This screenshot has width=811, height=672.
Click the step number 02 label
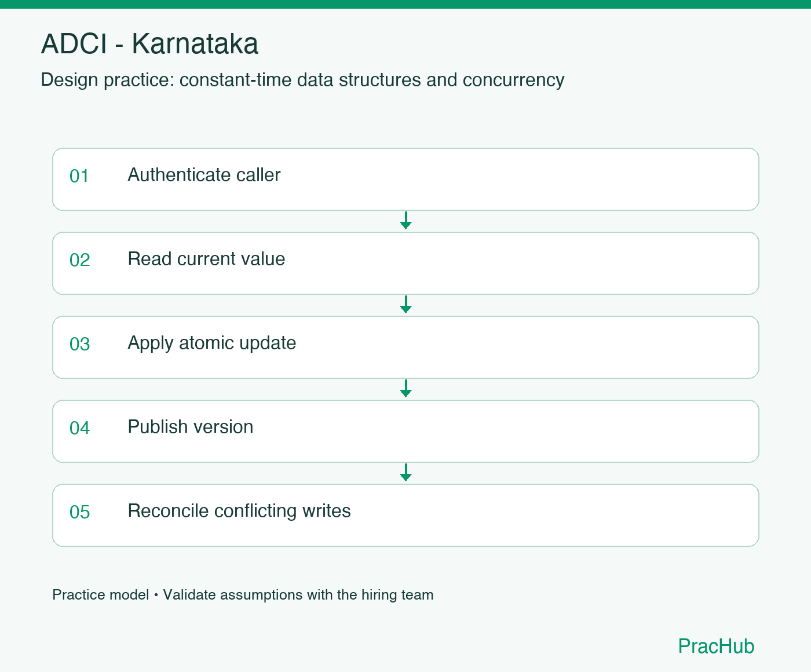(x=80, y=260)
